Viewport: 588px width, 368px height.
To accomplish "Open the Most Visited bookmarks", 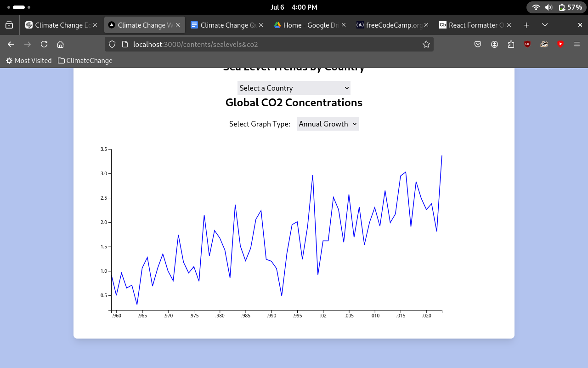I will click(x=28, y=61).
